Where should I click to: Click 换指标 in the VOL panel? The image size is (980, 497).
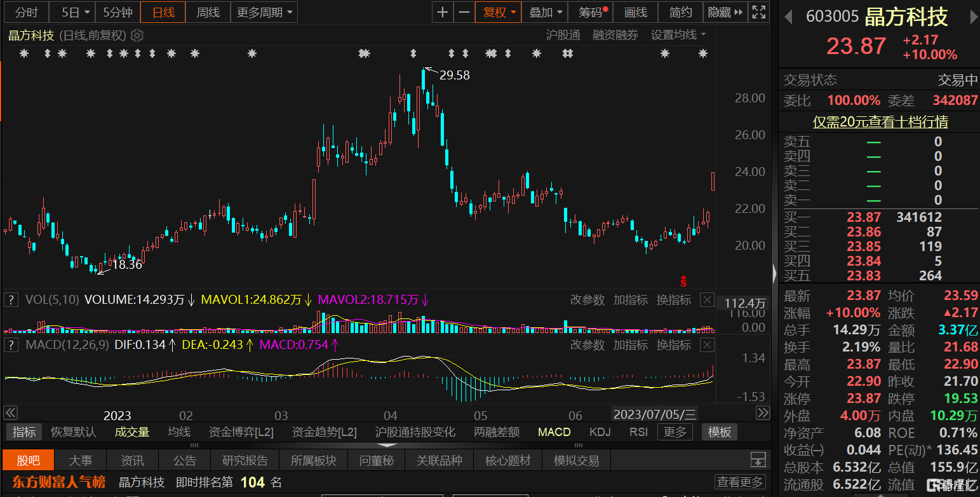tap(673, 299)
